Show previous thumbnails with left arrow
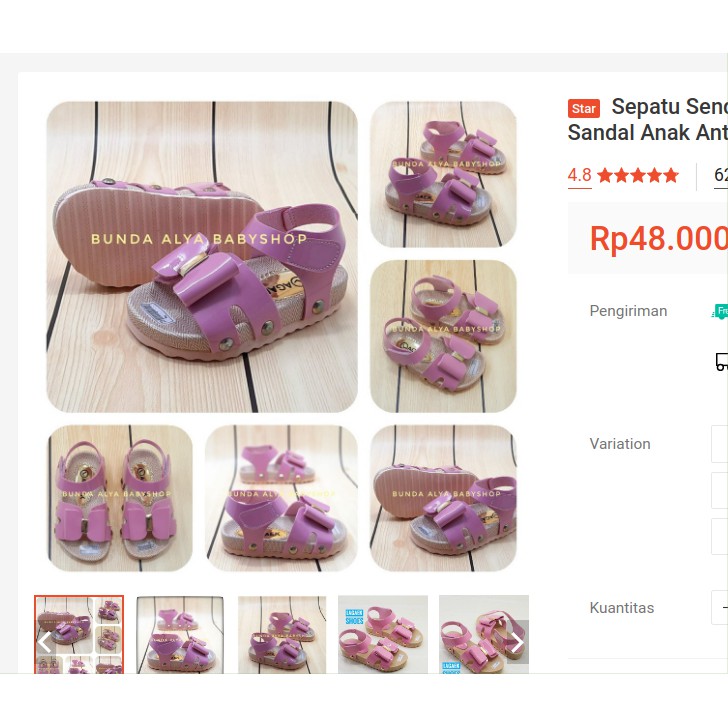Screen dimensions: 728x728 [x=45, y=642]
